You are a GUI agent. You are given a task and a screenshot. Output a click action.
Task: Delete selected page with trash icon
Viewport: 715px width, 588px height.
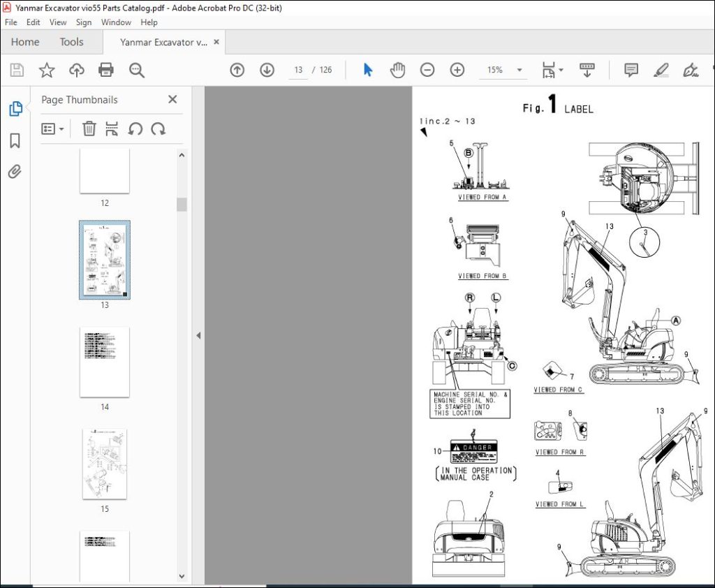tap(89, 128)
